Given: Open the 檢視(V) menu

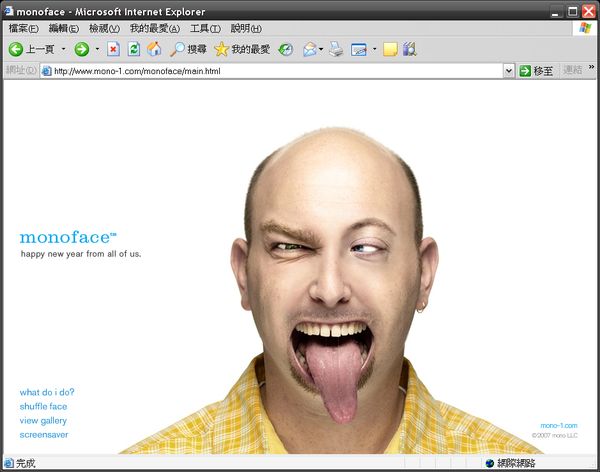Looking at the screenshot, I should [104, 29].
